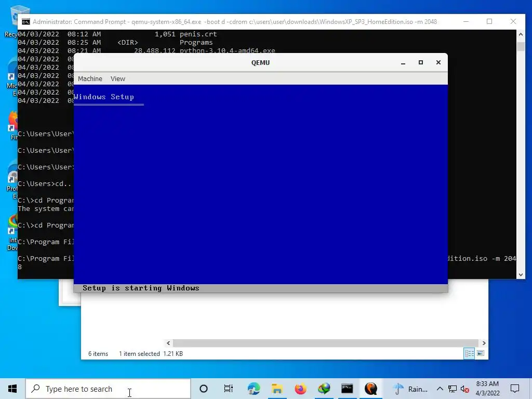Maximize the QEMU window
The width and height of the screenshot is (532, 399).
(421, 62)
